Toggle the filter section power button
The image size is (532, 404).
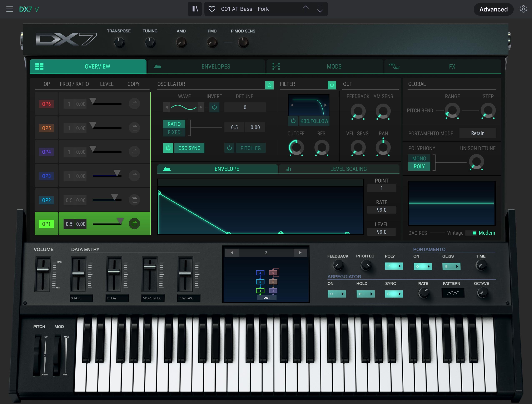pyautogui.click(x=332, y=85)
